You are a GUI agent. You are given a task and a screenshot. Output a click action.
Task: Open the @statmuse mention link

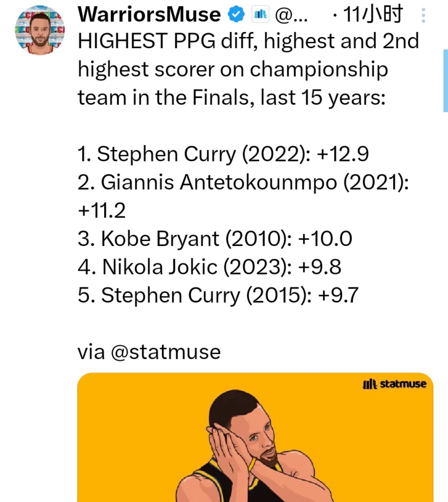click(x=166, y=352)
